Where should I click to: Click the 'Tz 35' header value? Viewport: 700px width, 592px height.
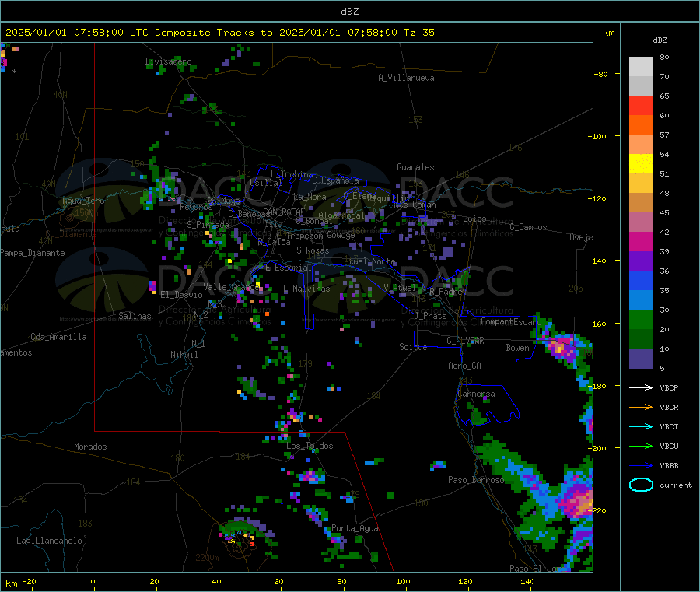418,33
